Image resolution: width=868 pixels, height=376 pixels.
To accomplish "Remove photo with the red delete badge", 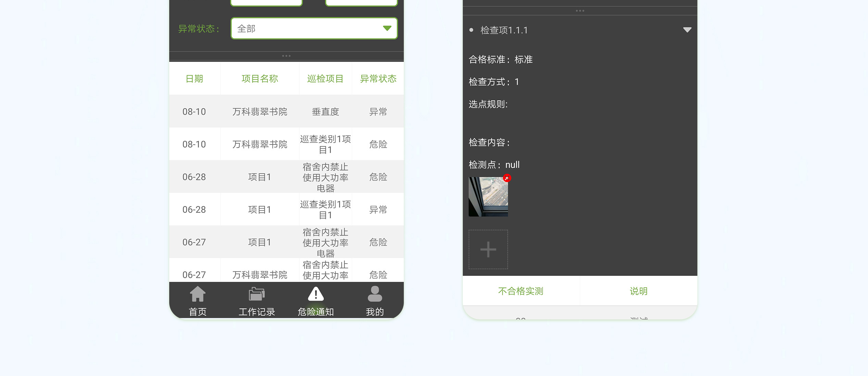I will (x=507, y=178).
